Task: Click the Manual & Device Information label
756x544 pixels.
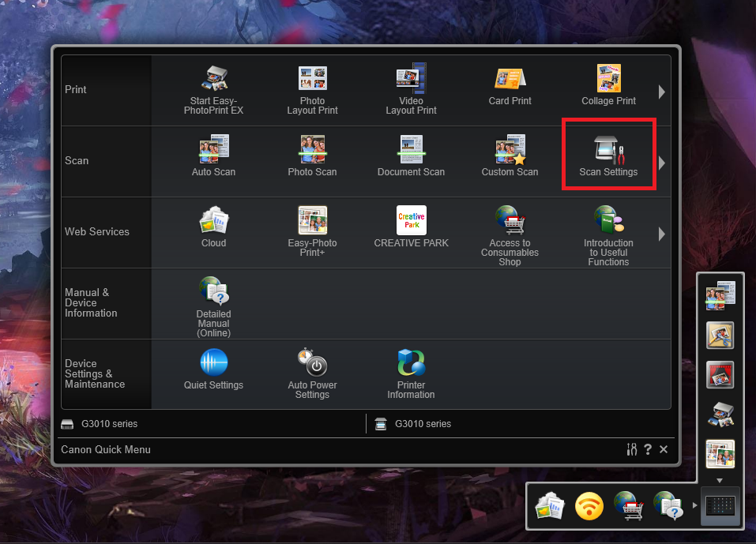Action: (91, 302)
